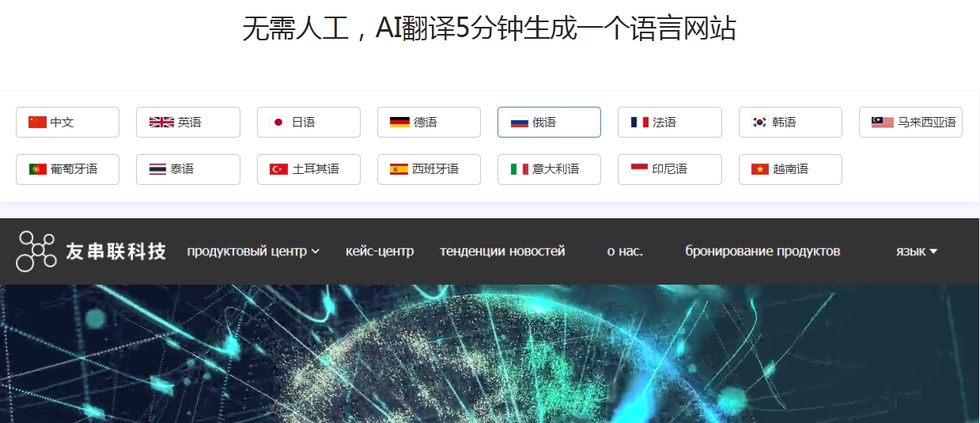Screen dimensions: 980x423
Task: Navigate to о нас. page
Action: [x=625, y=251]
